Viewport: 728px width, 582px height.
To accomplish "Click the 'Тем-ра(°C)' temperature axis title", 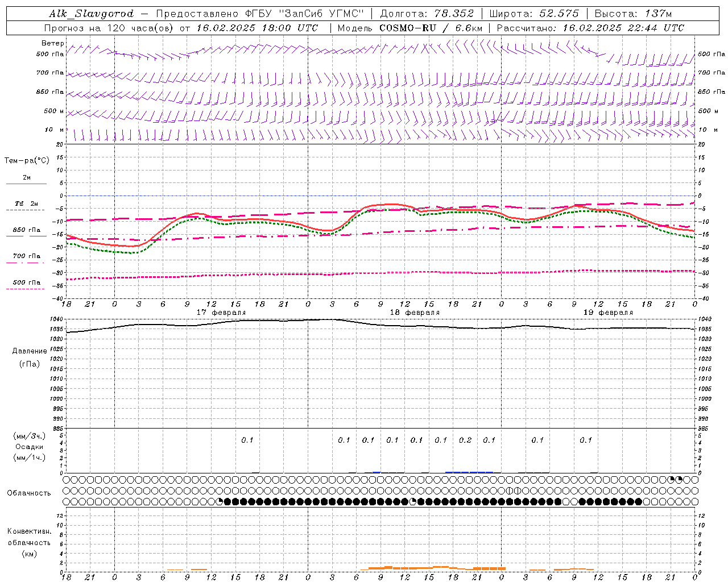I will click(27, 161).
